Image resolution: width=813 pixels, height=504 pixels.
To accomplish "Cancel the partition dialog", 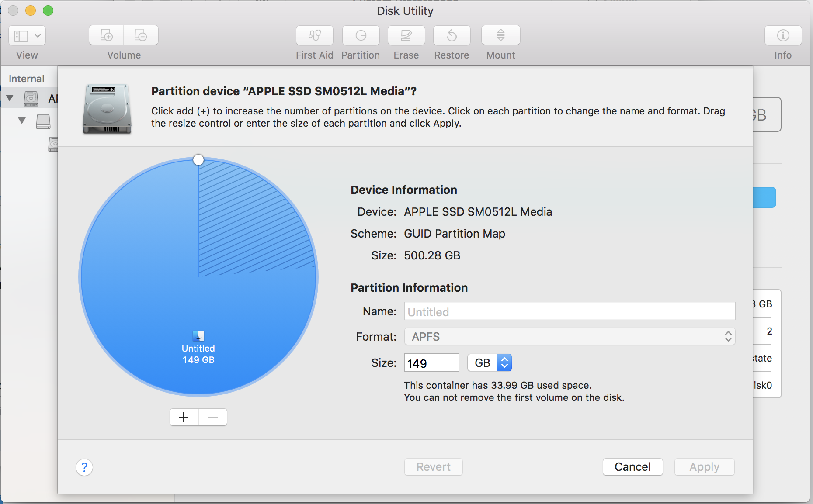I will coord(633,467).
